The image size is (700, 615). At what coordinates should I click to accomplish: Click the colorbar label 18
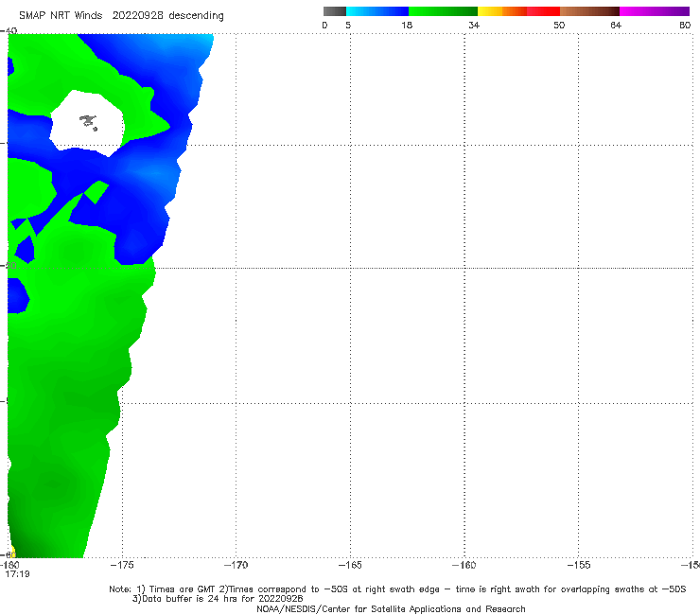[407, 25]
